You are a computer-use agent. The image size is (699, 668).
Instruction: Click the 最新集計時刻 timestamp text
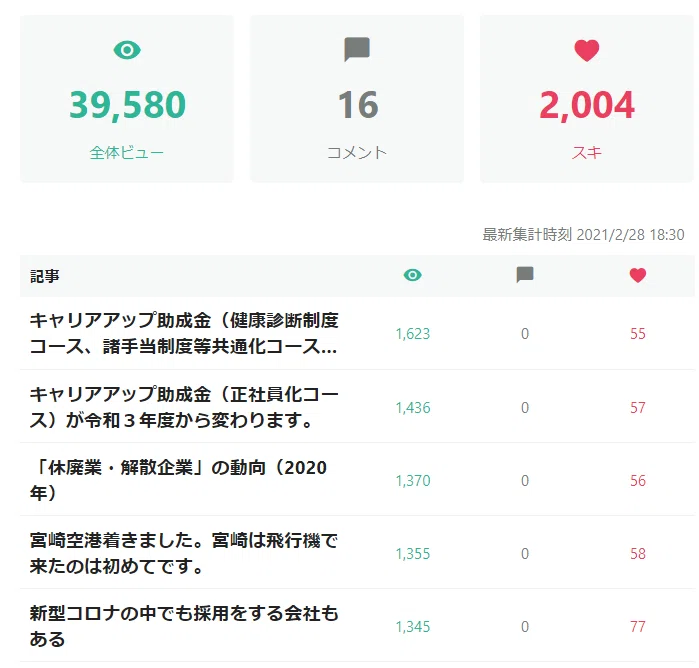pos(583,235)
